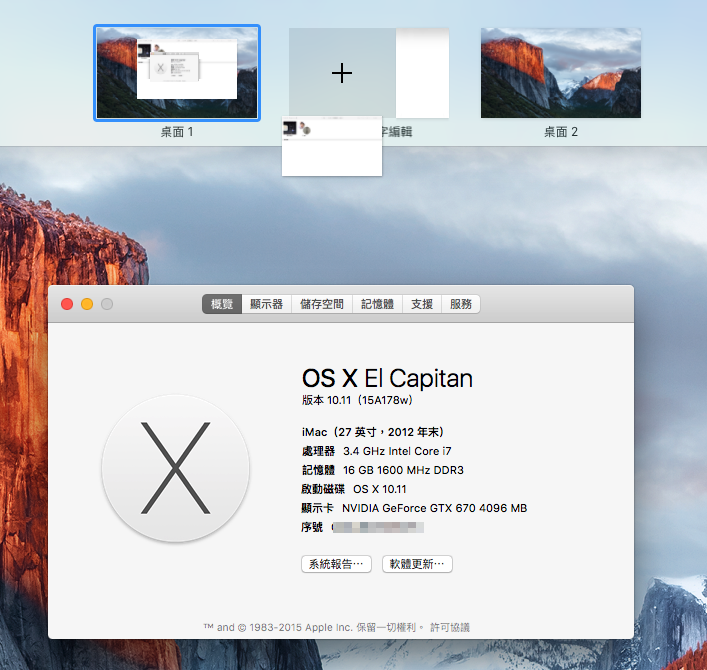Image resolution: width=707 pixels, height=670 pixels.
Task: Close the About This Mac window
Action: coord(67,304)
